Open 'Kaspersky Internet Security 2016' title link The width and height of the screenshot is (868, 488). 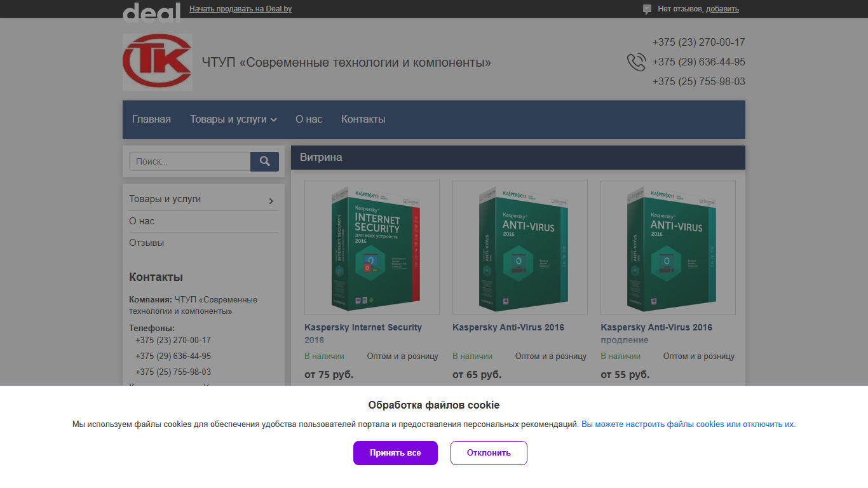click(363, 334)
